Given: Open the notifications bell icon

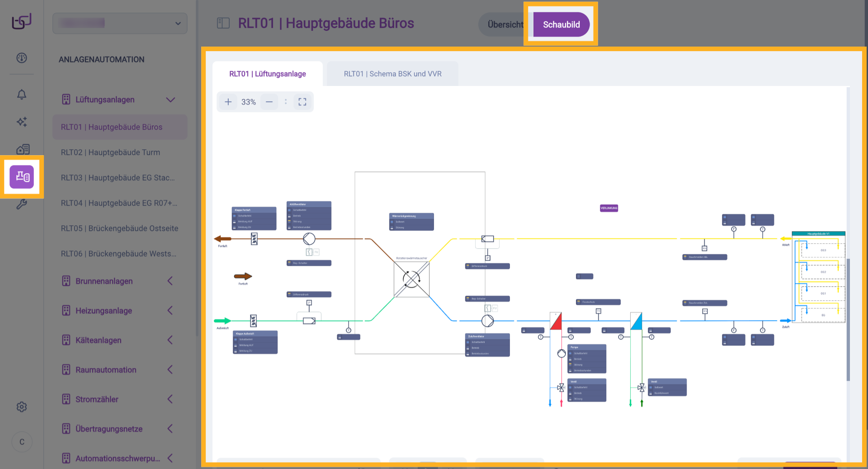Looking at the screenshot, I should point(22,95).
